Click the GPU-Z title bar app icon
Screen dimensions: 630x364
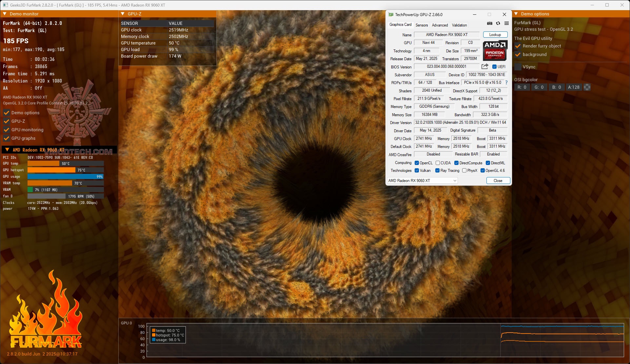click(391, 15)
